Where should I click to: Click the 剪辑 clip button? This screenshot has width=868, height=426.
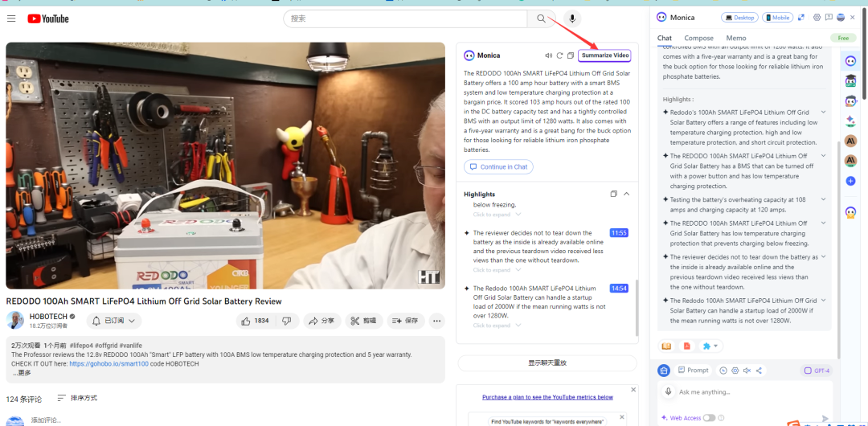click(364, 321)
